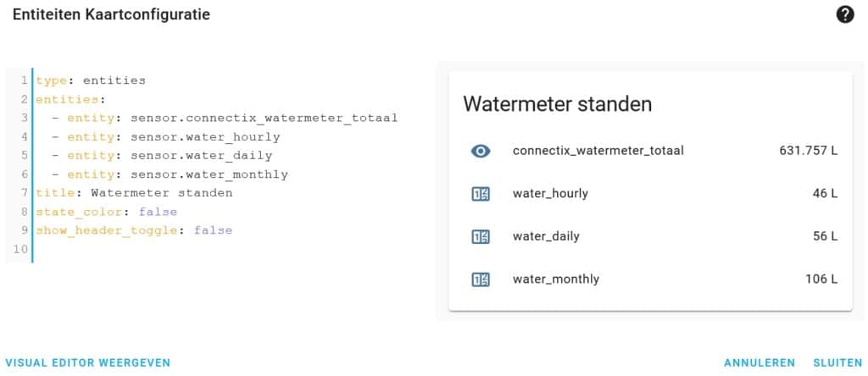Open the connectix_watermeter_totaal entity row
This screenshot has width=868, height=376.
(650, 151)
